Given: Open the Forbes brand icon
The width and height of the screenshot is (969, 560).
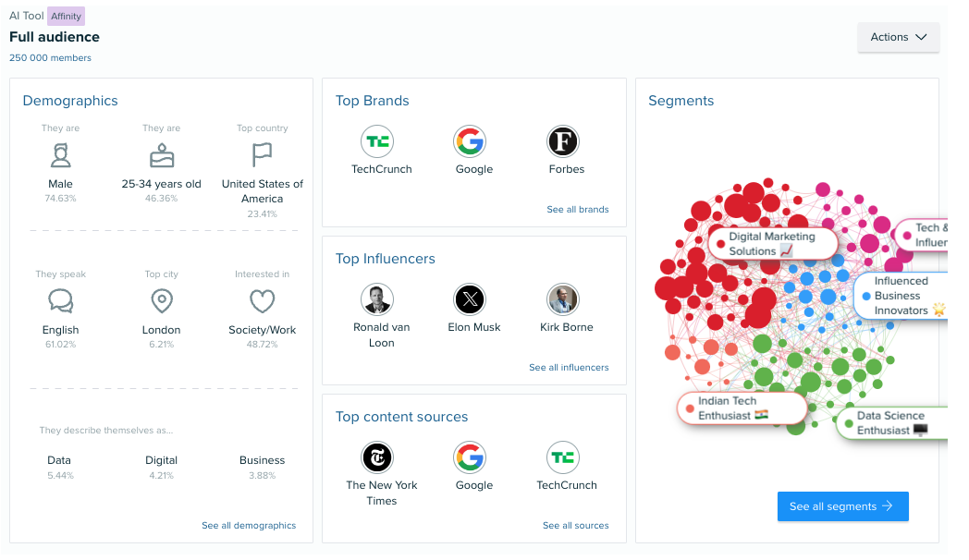Looking at the screenshot, I should tap(565, 141).
